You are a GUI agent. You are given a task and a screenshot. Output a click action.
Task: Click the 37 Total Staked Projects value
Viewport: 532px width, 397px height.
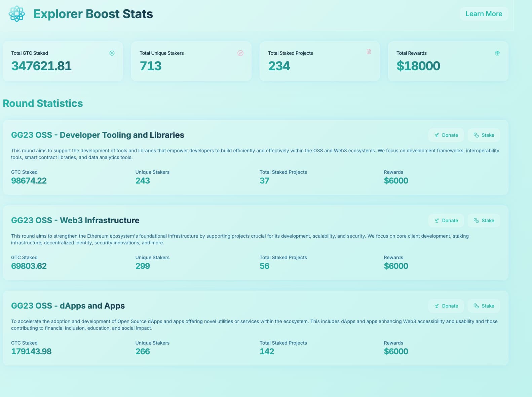tap(264, 181)
